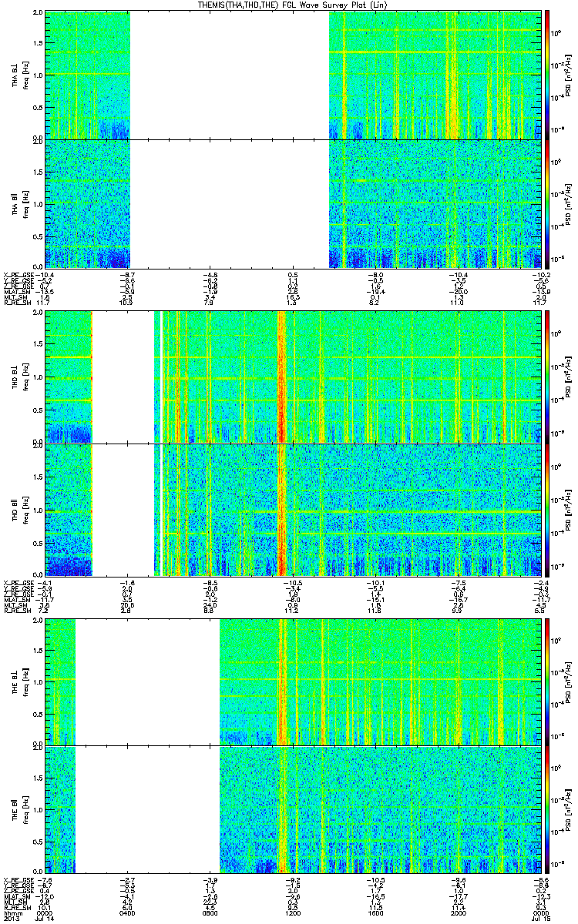Select the THD BII spectrogram panel

294,509
